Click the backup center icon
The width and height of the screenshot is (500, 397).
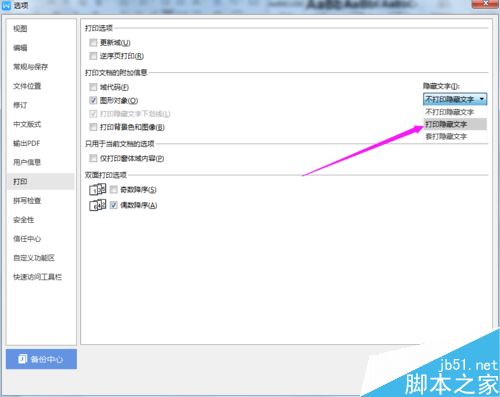click(22, 359)
